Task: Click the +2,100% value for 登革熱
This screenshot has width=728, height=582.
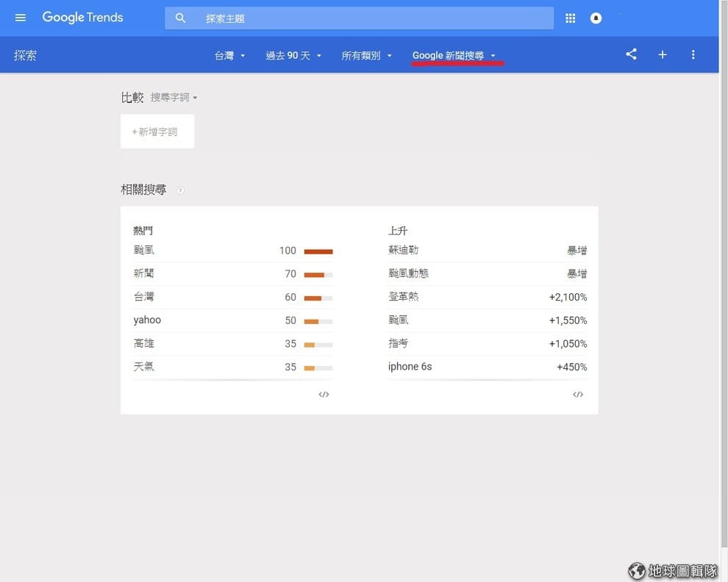Action: 568,297
